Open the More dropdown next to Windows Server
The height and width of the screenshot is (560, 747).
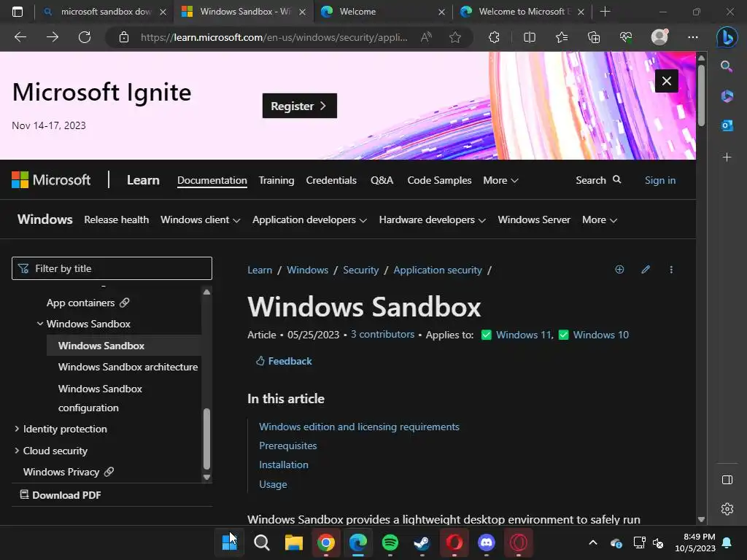point(600,220)
